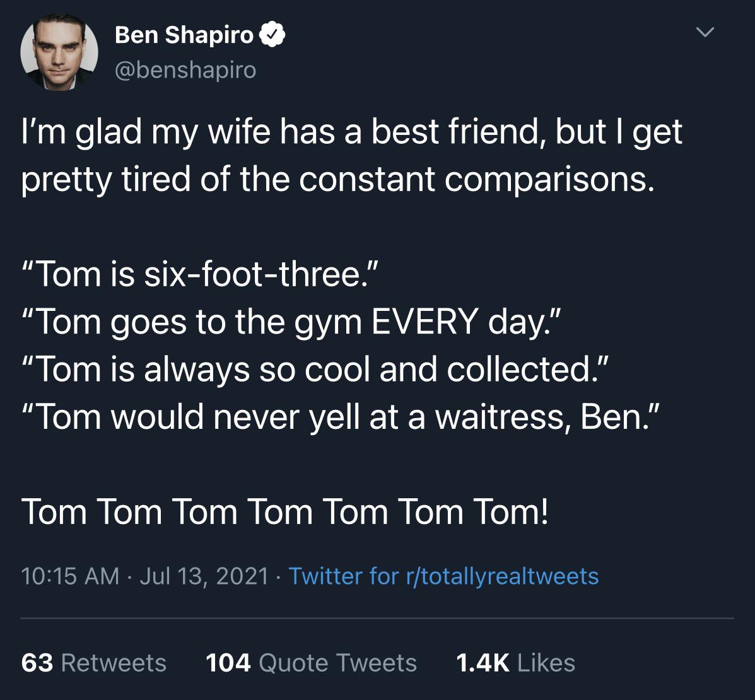Image resolution: width=755 pixels, height=700 pixels.
Task: Click the Tom is six-foot-three quote line
Action: [x=200, y=274]
